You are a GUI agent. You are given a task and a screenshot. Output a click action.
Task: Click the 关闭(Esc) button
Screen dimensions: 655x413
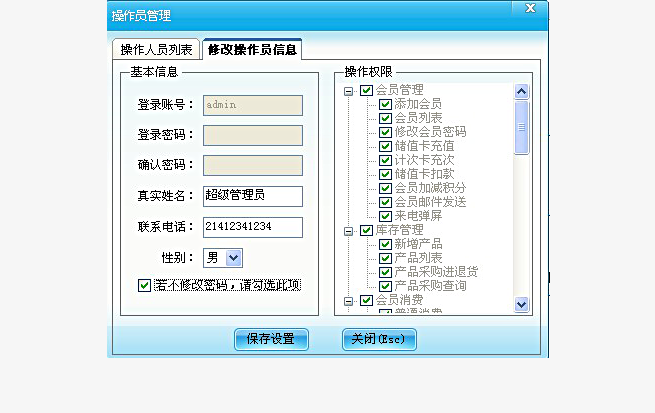click(379, 339)
